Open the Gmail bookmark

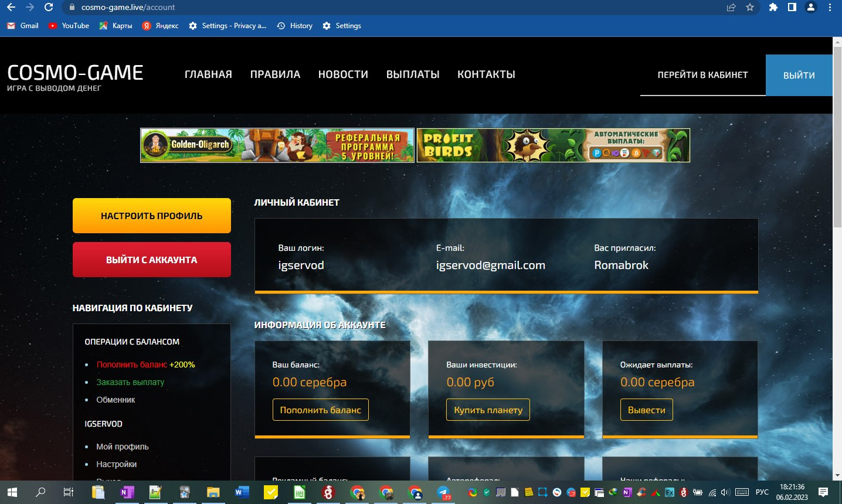tap(23, 26)
